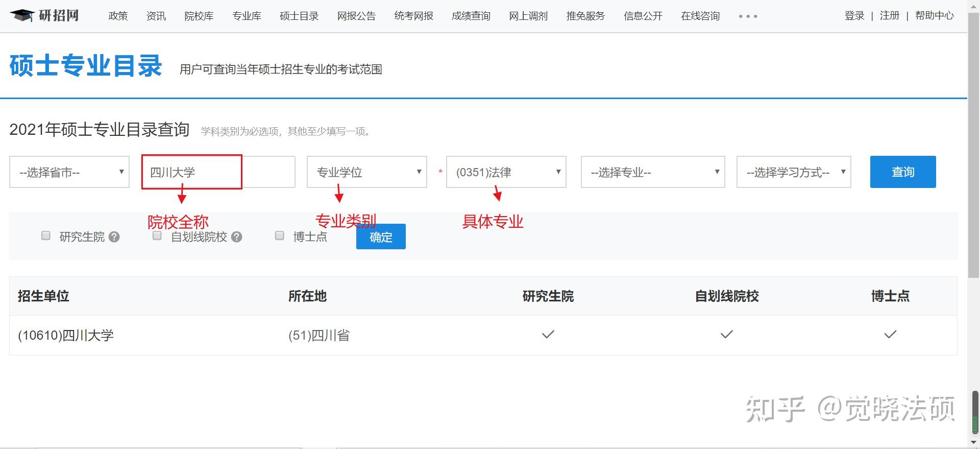Navigate to 网上调剂
Screen dimensions: 980x449
pos(528,16)
